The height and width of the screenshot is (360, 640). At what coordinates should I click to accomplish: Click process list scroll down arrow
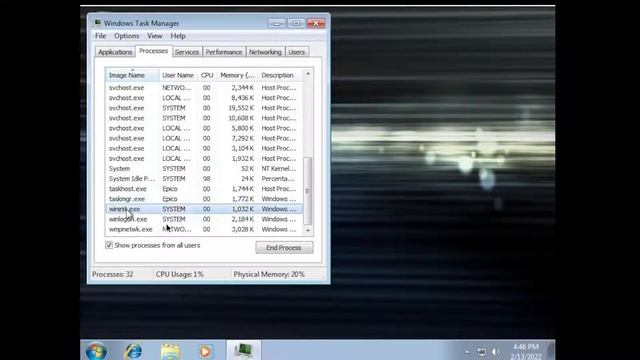click(x=308, y=230)
